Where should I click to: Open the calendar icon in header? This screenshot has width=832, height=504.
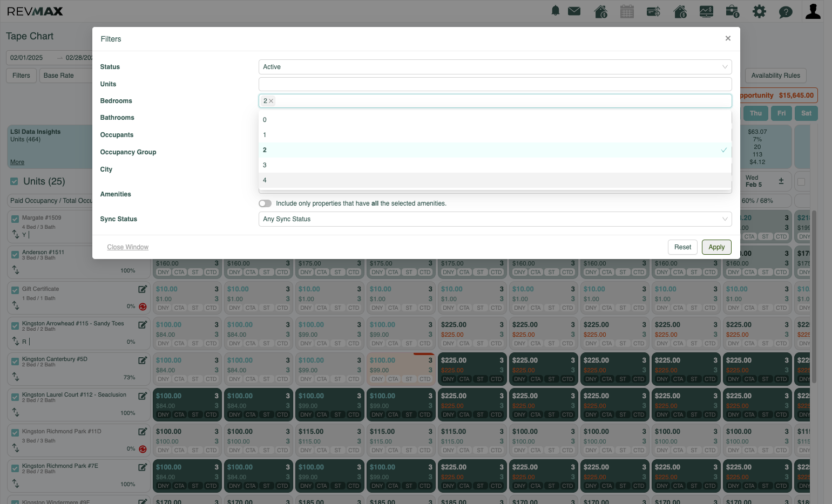(627, 11)
